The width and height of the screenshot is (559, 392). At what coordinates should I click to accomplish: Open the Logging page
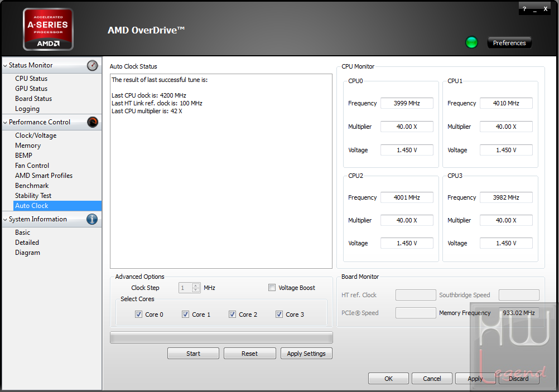27,109
